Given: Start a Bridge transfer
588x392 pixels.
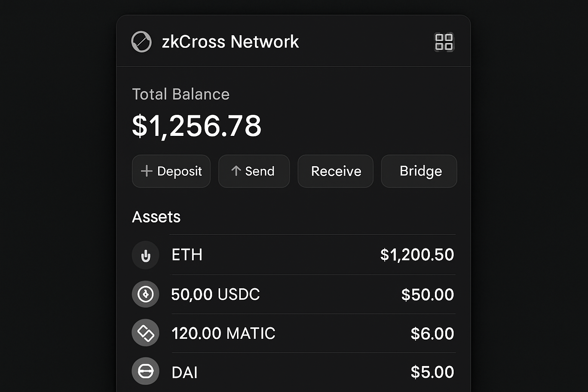Looking at the screenshot, I should (419, 171).
